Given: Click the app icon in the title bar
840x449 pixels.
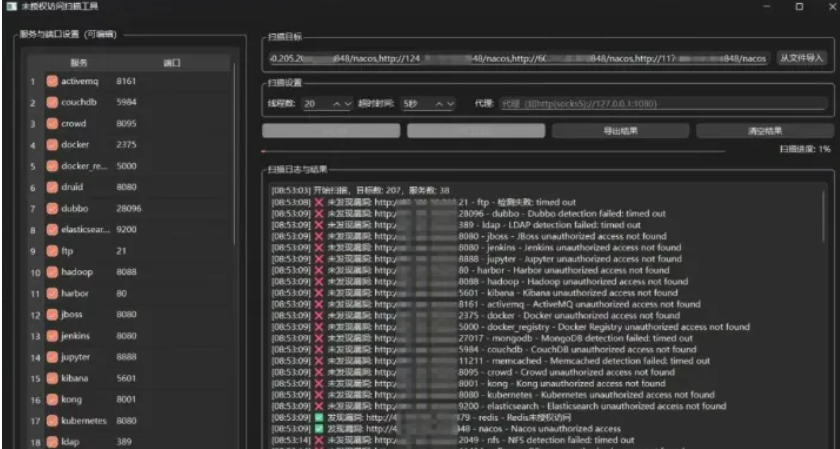Looking at the screenshot, I should pyautogui.click(x=11, y=6).
